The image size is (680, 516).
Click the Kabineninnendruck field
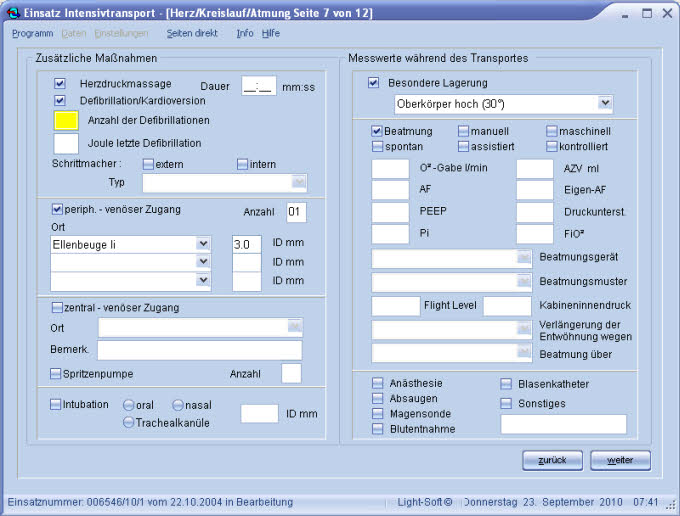click(x=507, y=306)
